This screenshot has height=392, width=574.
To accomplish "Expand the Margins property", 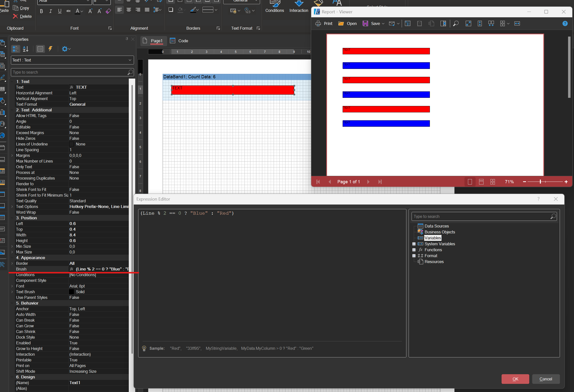I will click(12, 155).
